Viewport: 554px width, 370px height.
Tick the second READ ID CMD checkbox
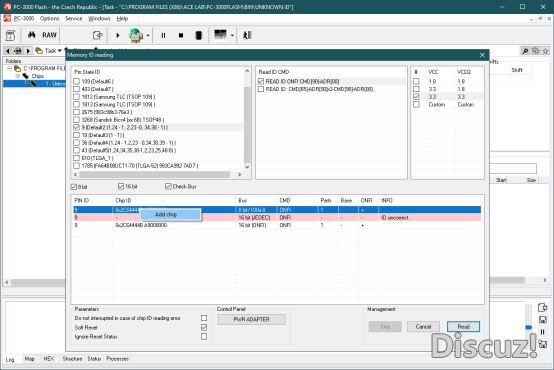coord(261,89)
